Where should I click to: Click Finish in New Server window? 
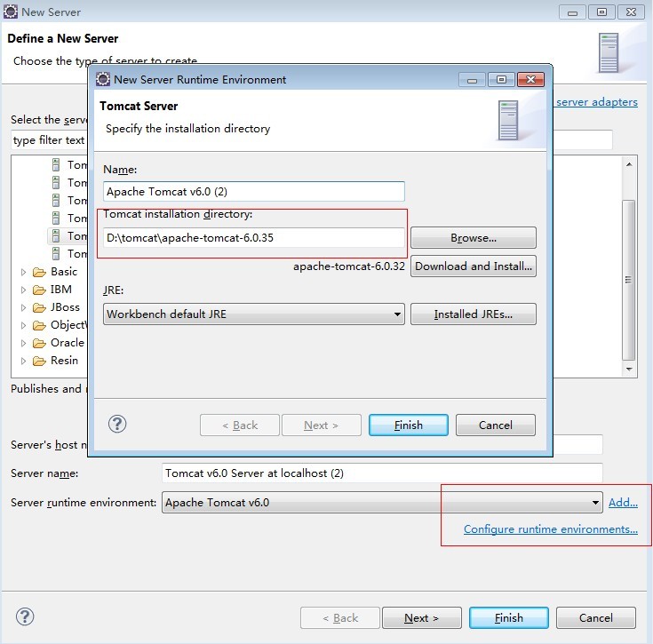[x=508, y=617]
